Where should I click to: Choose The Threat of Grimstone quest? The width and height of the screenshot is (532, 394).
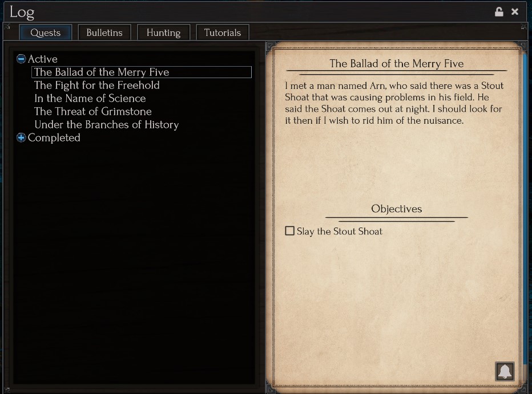(93, 112)
